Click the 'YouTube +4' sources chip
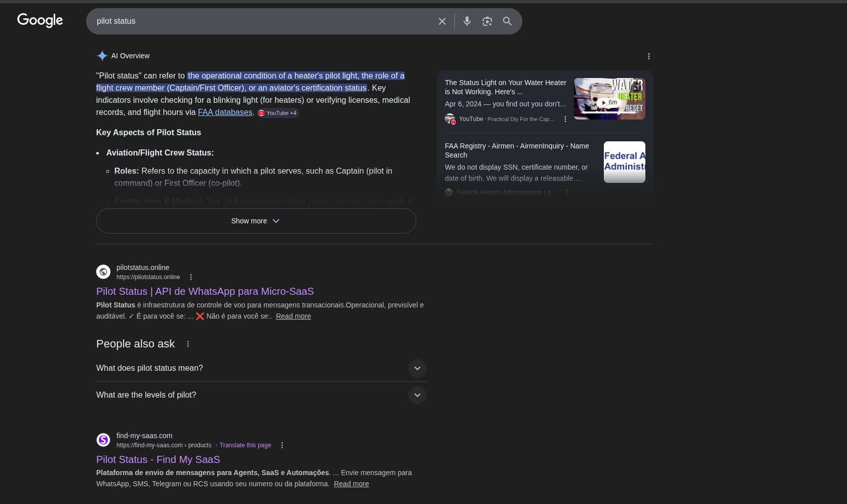This screenshot has width=847, height=504. (278, 113)
